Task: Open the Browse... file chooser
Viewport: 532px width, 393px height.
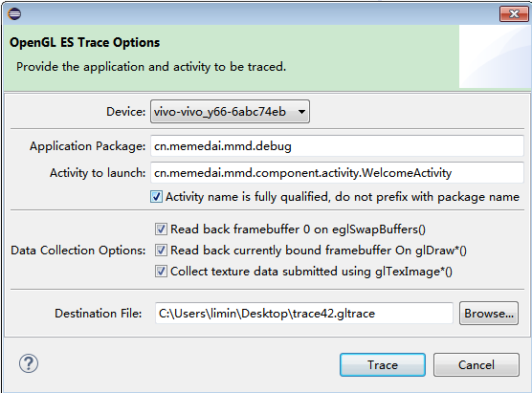Action: click(489, 313)
